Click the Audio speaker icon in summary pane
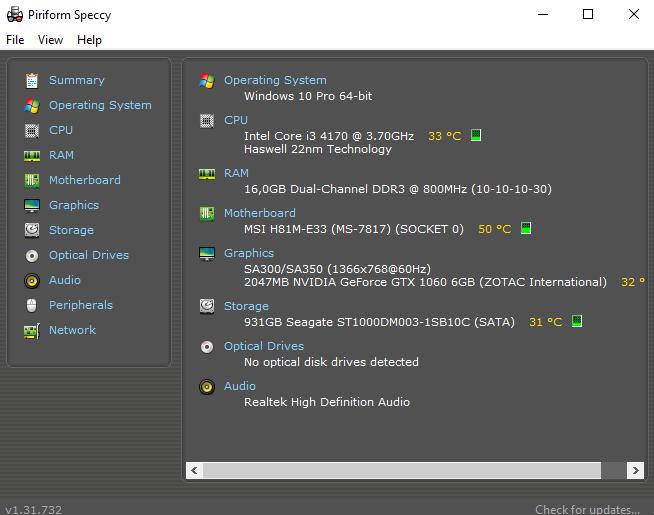The image size is (654, 515). click(207, 387)
